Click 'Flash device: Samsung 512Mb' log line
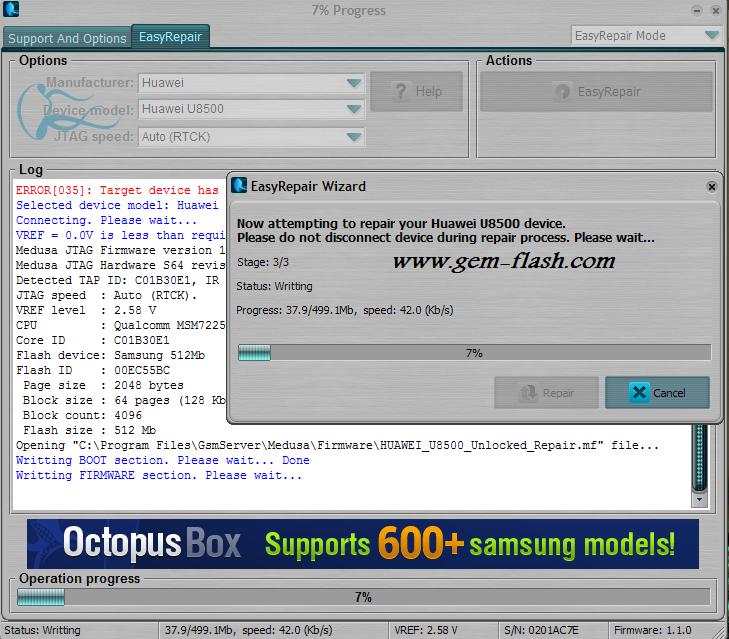This screenshot has height=639, width=729. (110, 355)
